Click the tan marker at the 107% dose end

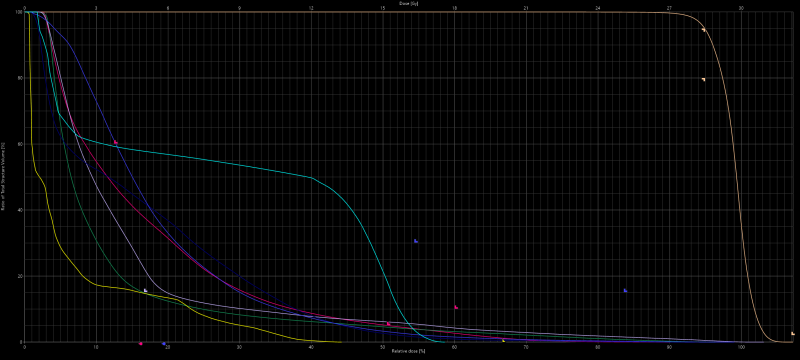pyautogui.click(x=793, y=333)
